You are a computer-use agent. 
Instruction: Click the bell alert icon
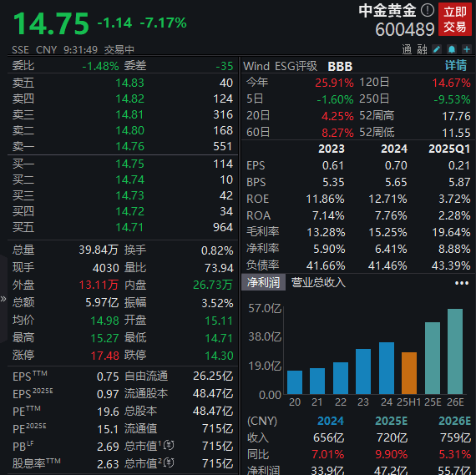(x=452, y=49)
